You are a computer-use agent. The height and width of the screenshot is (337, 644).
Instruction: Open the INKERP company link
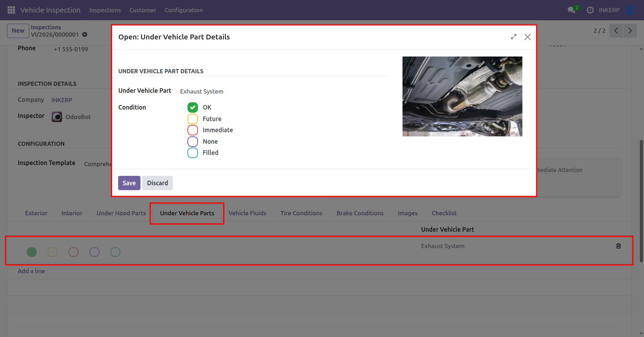pyautogui.click(x=62, y=100)
